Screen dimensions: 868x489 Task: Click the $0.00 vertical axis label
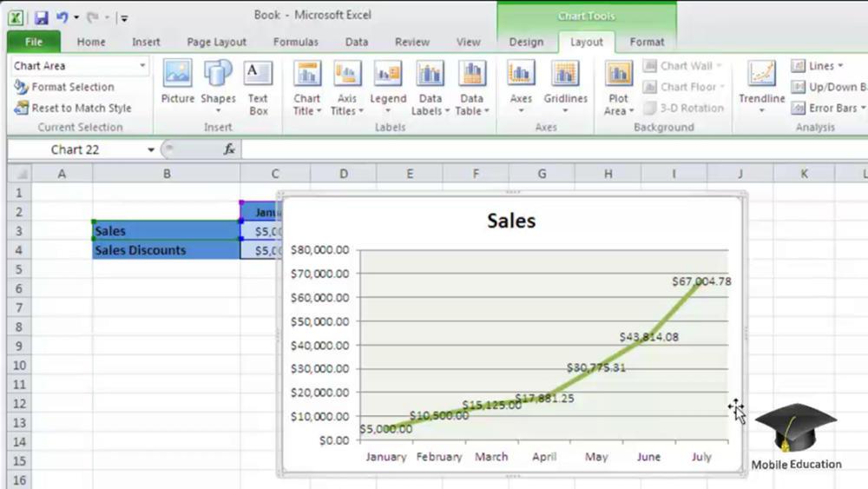coord(334,441)
